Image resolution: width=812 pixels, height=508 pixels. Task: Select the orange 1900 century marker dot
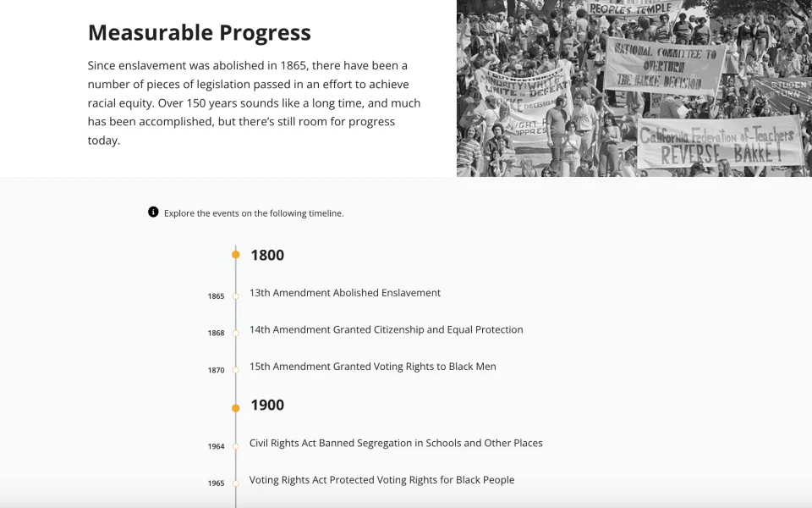(x=236, y=408)
